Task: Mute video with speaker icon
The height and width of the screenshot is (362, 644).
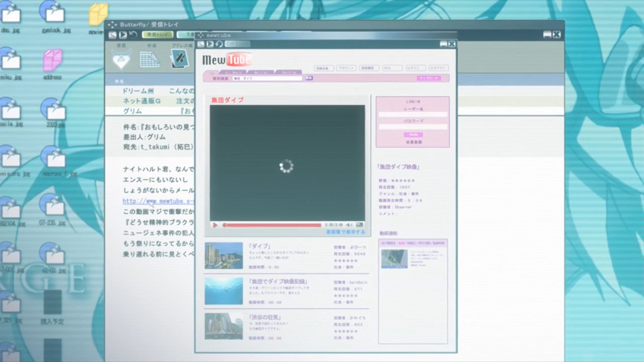Action: tap(349, 225)
